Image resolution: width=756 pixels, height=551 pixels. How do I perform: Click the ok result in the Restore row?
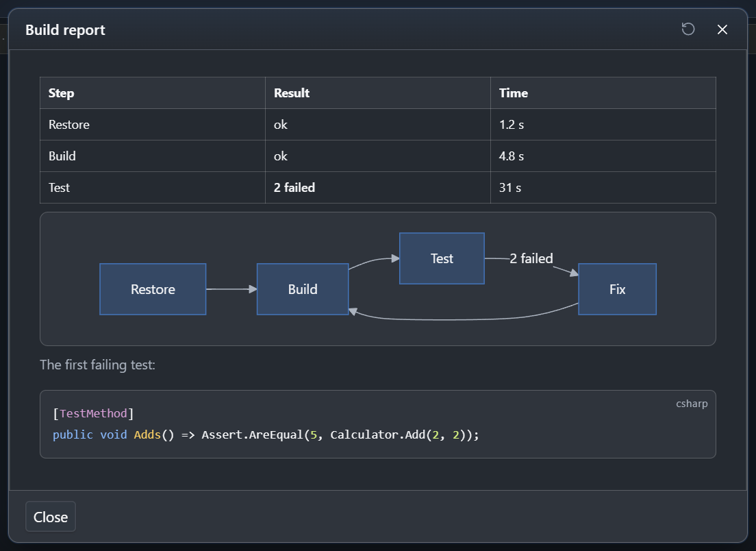pyautogui.click(x=378, y=125)
